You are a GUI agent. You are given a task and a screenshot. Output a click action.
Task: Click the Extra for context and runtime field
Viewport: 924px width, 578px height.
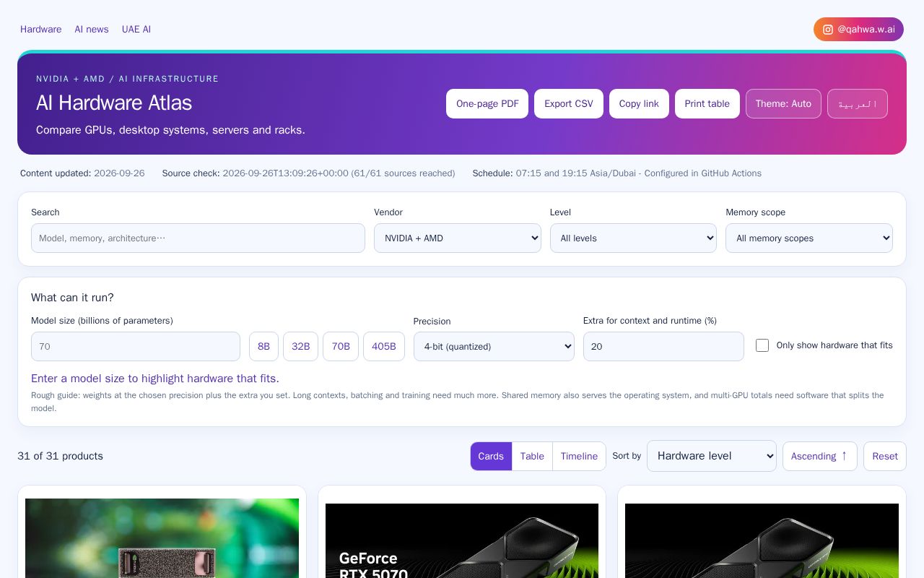tap(663, 346)
